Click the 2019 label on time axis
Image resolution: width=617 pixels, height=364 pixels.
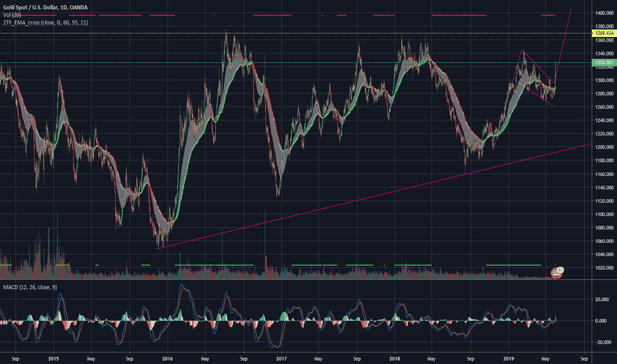(509, 359)
